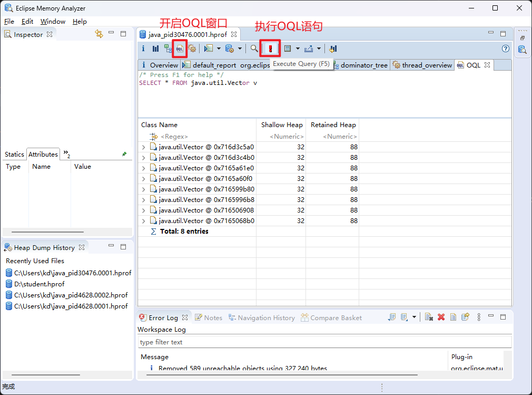Viewport: 532px width, 395px height.
Task: Switch to the dominator_tree tab
Action: (x=361, y=65)
